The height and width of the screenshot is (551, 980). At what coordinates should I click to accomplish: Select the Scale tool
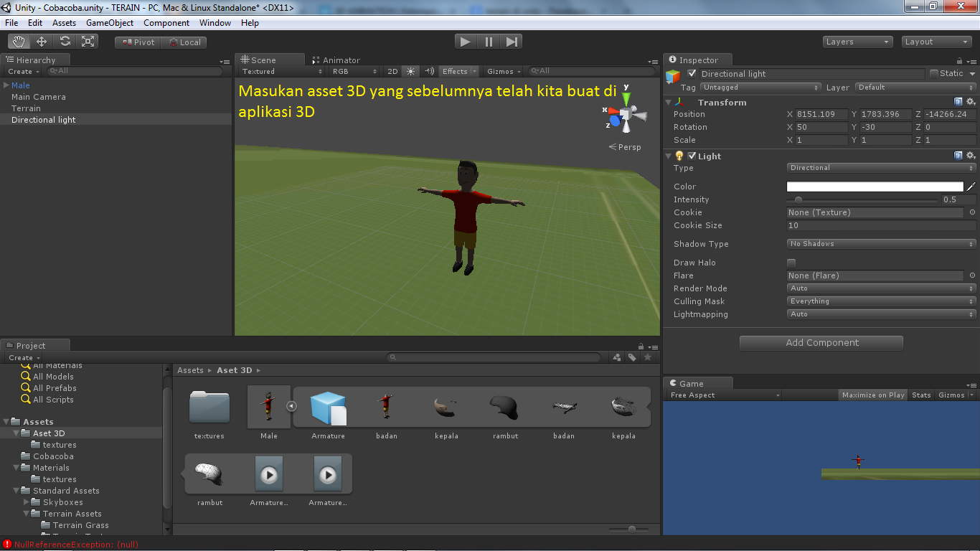click(x=88, y=41)
